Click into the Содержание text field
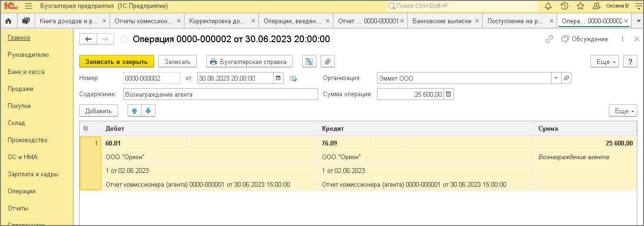Viewport: 644px width, 226px height. [x=220, y=94]
